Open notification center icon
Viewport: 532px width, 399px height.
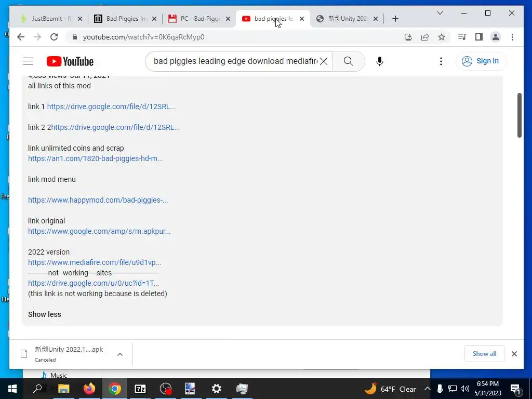click(x=515, y=389)
